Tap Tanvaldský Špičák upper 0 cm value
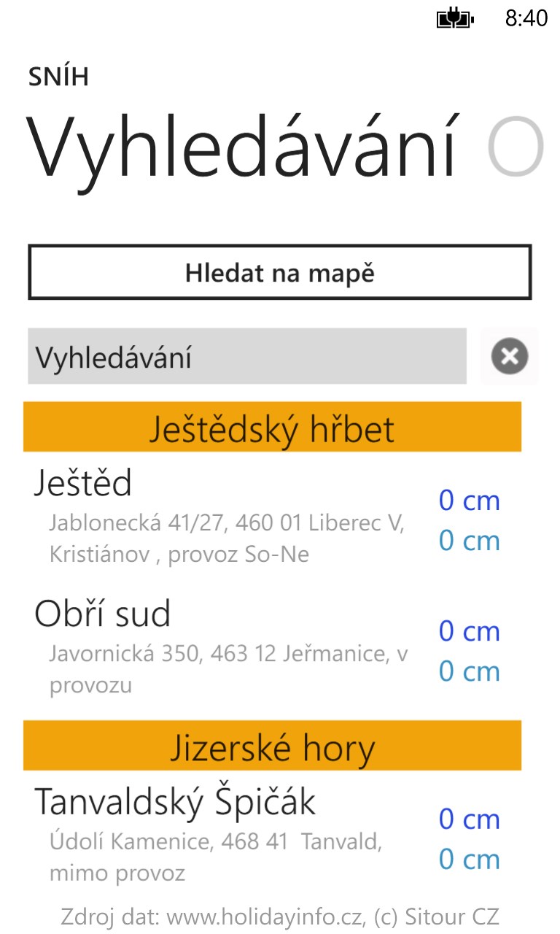The height and width of the screenshot is (934, 560). [x=469, y=819]
